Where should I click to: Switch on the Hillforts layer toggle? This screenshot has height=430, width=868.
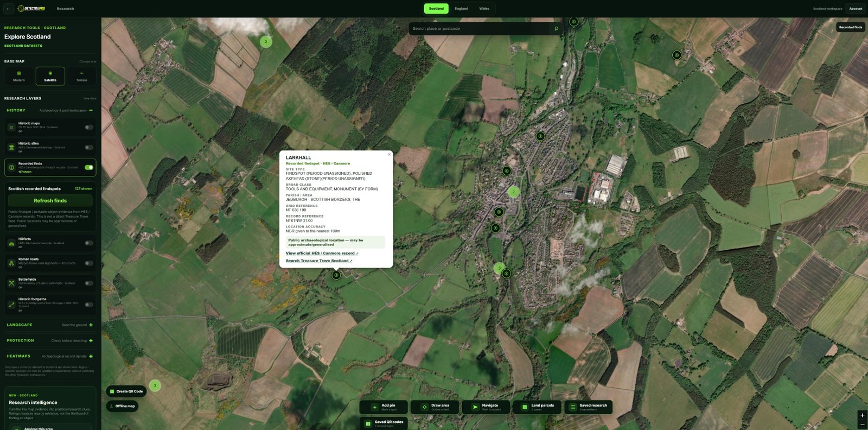[x=88, y=243]
